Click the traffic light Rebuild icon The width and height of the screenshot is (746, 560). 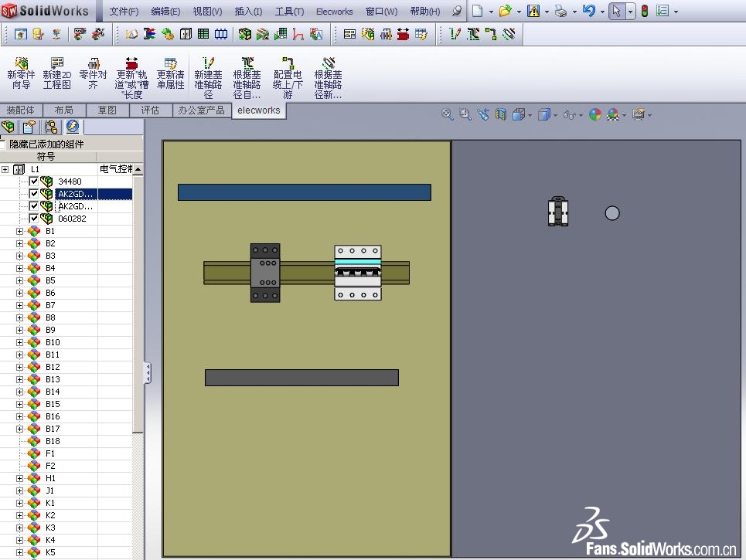point(645,11)
